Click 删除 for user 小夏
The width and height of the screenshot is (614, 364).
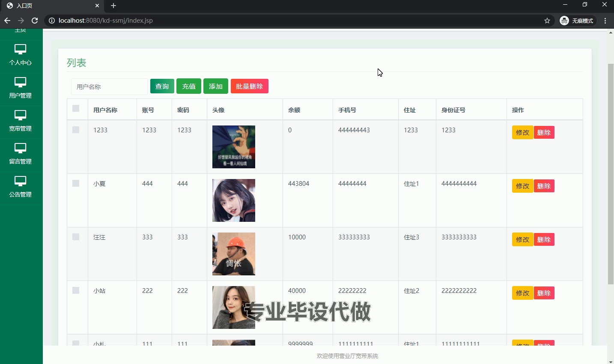(x=544, y=186)
